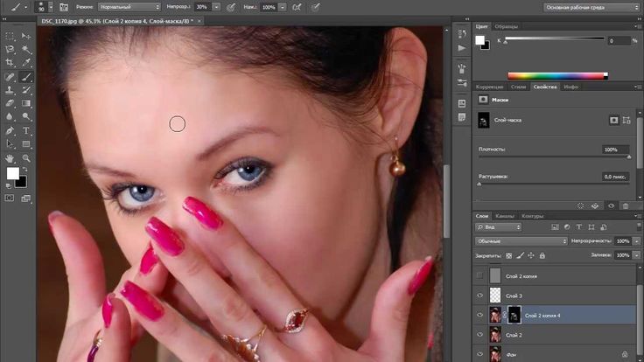The image size is (644, 362).
Task: Hide the layer Слой 2 копия 4
Action: 479,315
